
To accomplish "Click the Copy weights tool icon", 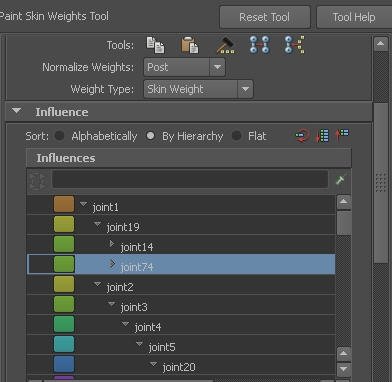I will (x=155, y=45).
